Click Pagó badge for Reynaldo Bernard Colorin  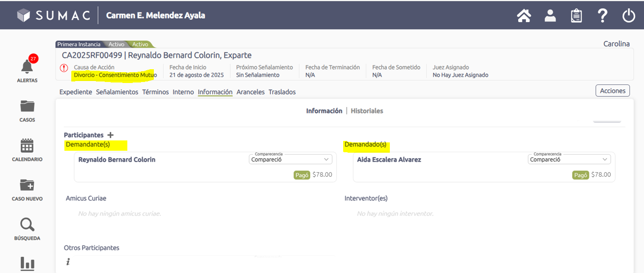click(302, 175)
